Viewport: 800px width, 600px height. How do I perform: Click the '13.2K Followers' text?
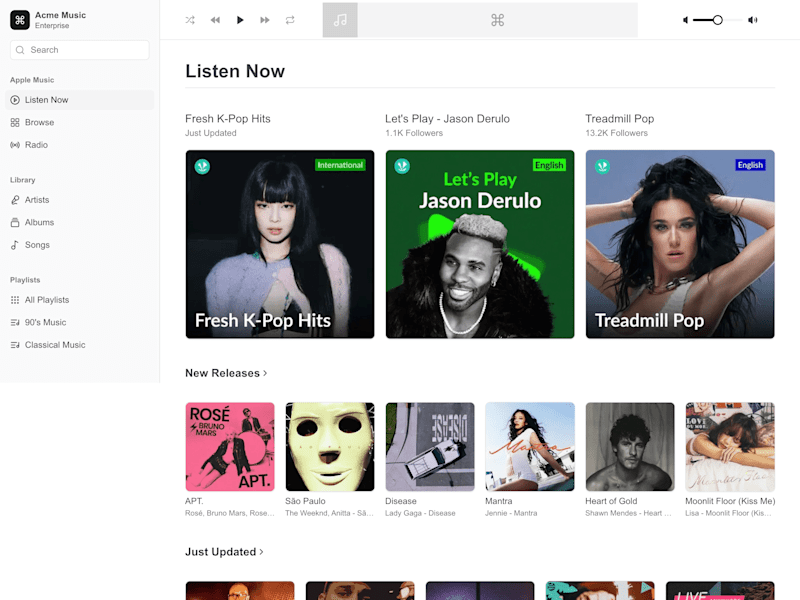point(616,133)
